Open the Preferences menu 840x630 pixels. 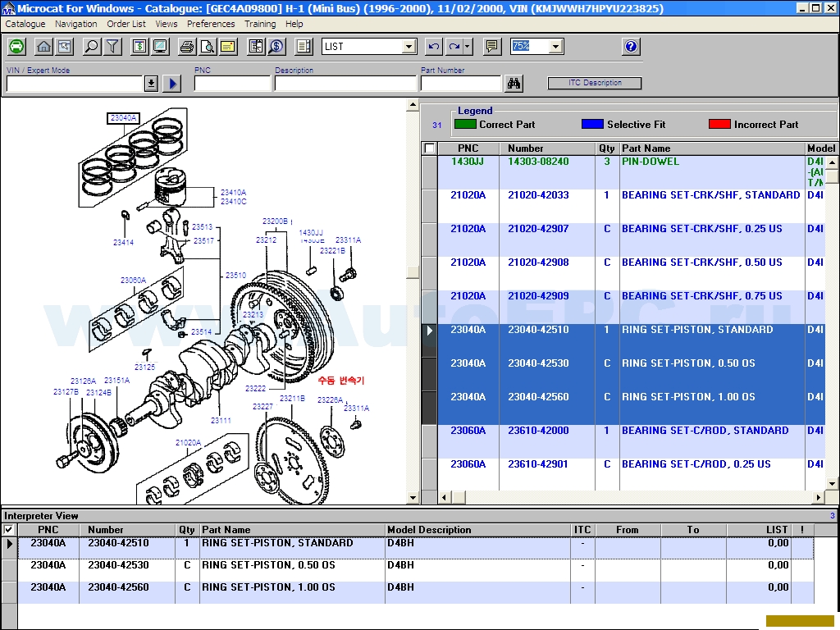pyautogui.click(x=211, y=24)
